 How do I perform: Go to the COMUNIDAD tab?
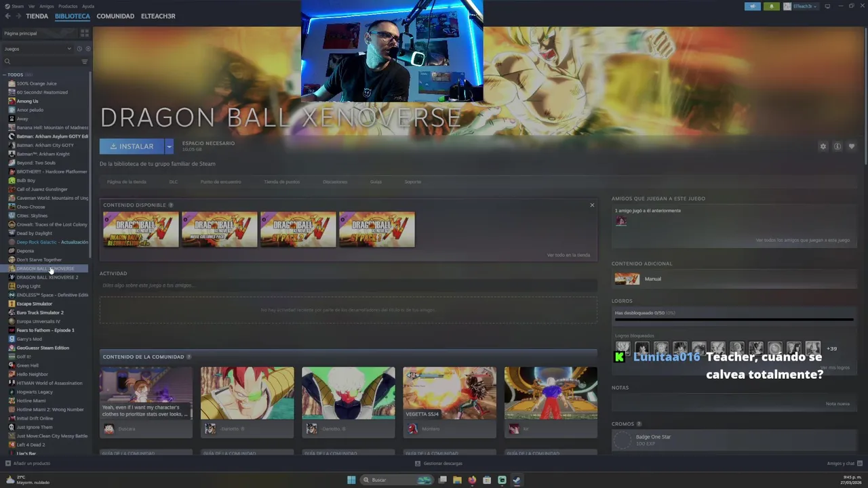115,16
